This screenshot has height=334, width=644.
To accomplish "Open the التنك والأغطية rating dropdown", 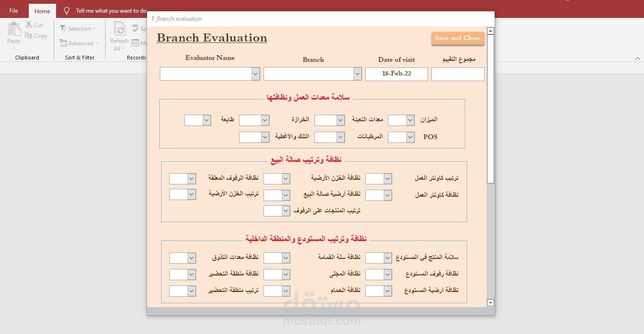I will (265, 137).
